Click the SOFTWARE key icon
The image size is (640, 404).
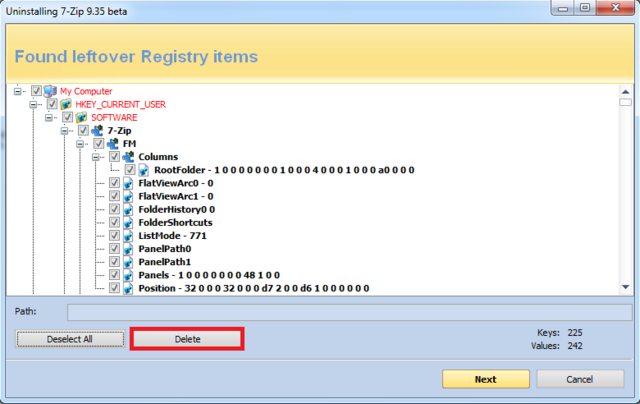point(81,118)
